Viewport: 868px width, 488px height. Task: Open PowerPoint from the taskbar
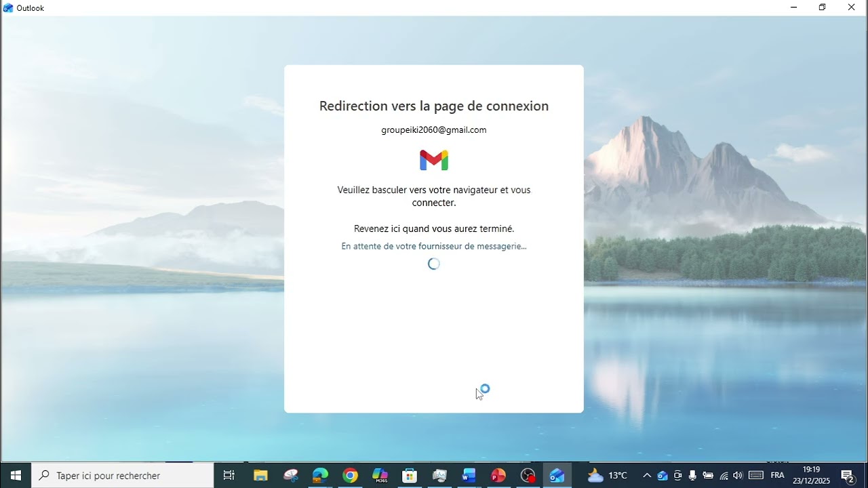pos(498,475)
